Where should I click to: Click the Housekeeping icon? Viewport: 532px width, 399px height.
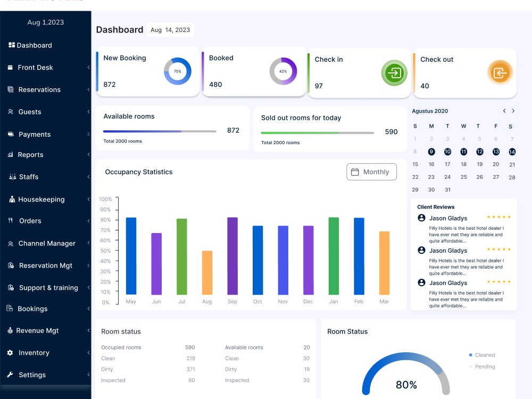pos(12,199)
